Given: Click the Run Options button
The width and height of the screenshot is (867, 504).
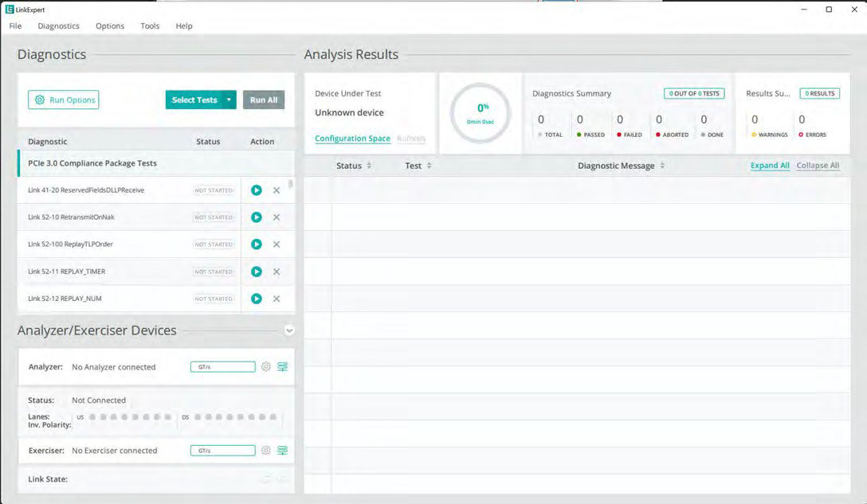Looking at the screenshot, I should tap(64, 100).
